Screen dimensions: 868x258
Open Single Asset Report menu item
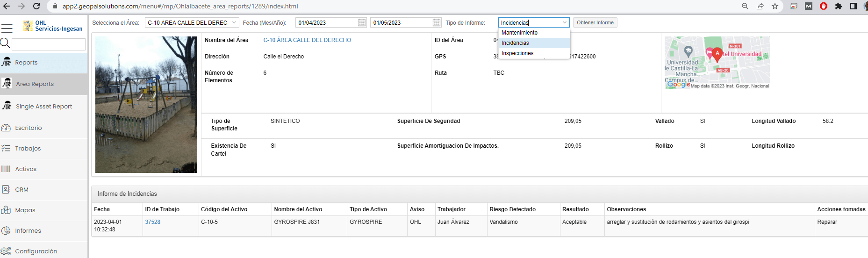click(x=44, y=106)
